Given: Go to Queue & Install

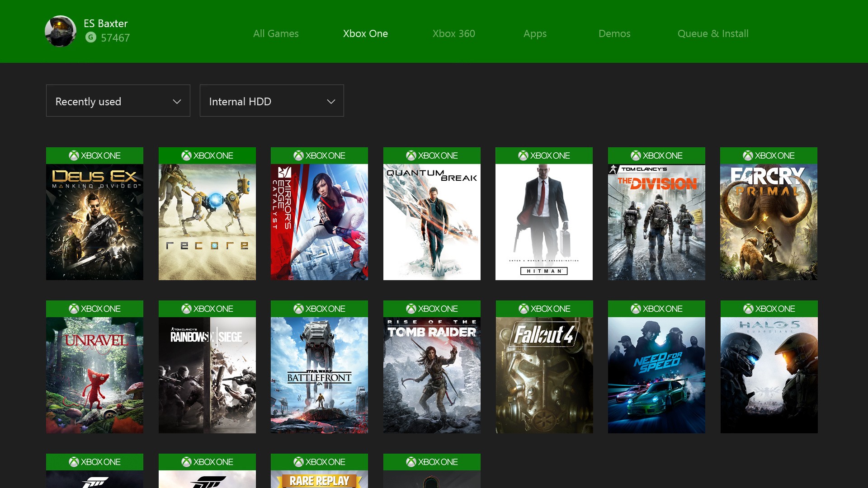Looking at the screenshot, I should click(x=712, y=33).
